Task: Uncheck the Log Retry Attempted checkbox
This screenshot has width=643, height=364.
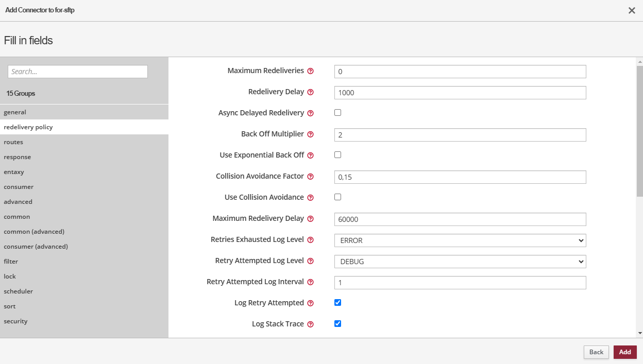Action: click(338, 303)
